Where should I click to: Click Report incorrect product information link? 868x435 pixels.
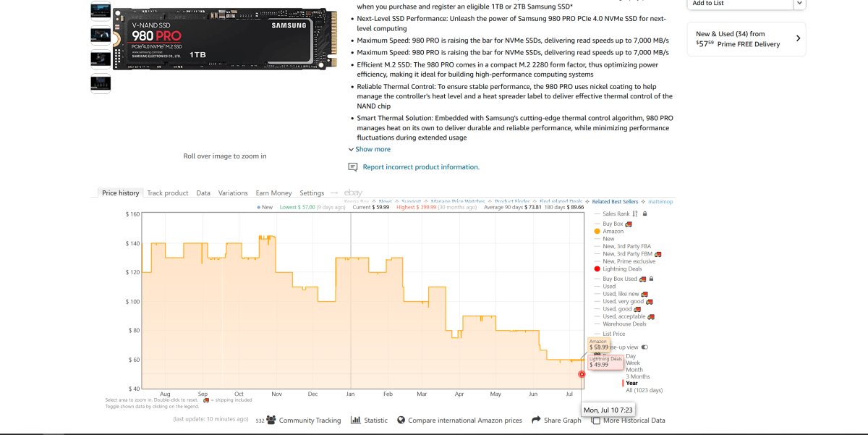pyautogui.click(x=421, y=167)
